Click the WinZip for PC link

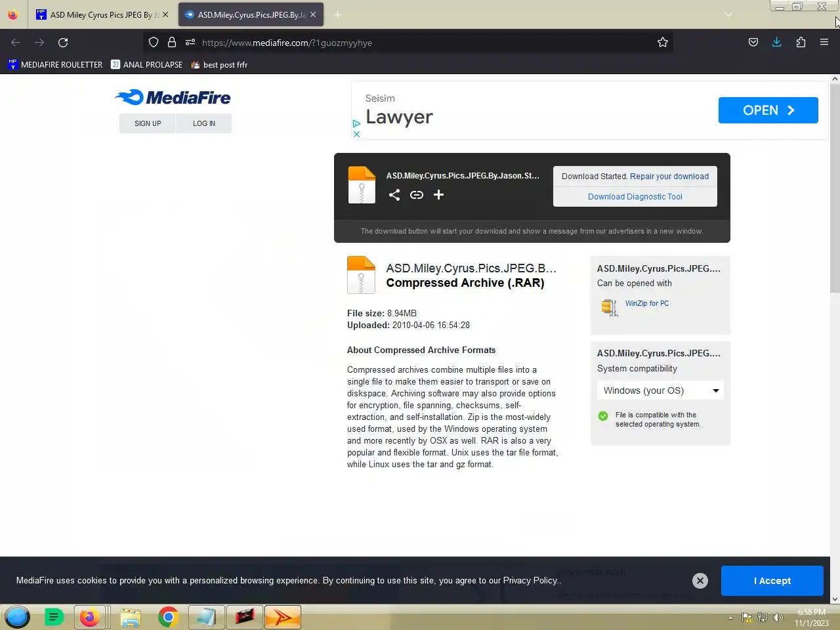pyautogui.click(x=647, y=303)
